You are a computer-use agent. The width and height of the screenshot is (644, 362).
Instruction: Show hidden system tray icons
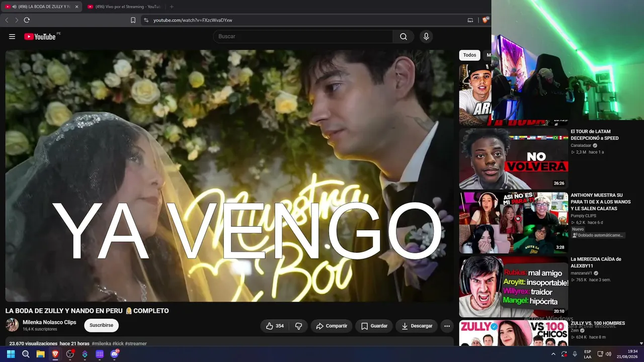[x=553, y=354]
